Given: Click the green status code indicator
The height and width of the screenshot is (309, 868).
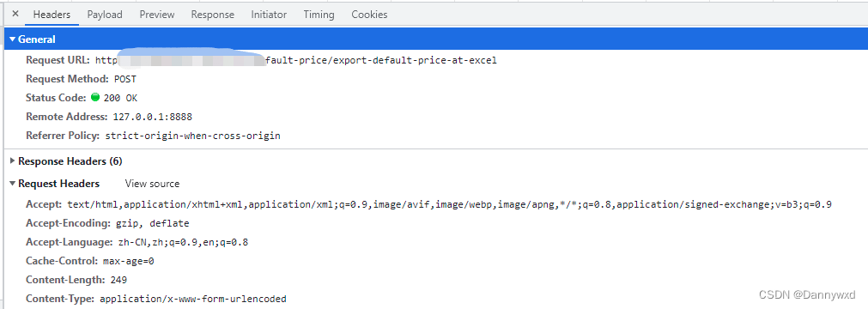Looking at the screenshot, I should coord(95,98).
